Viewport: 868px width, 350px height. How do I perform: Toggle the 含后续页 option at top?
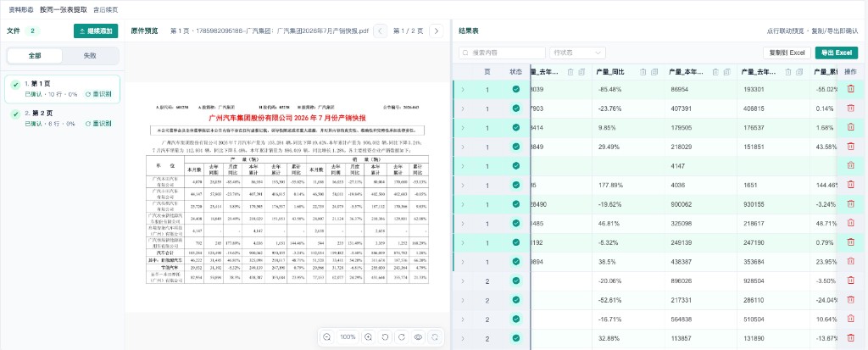click(x=105, y=10)
